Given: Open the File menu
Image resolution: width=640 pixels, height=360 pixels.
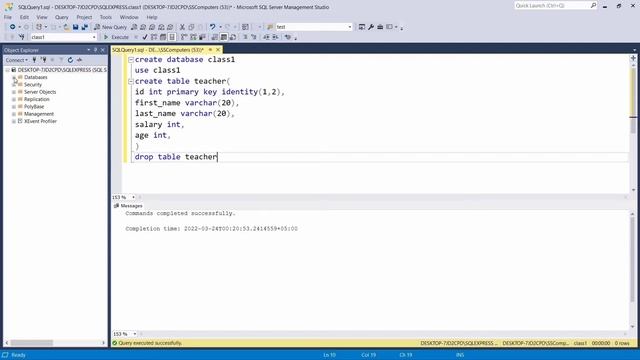Looking at the screenshot, I should click(x=8, y=17).
